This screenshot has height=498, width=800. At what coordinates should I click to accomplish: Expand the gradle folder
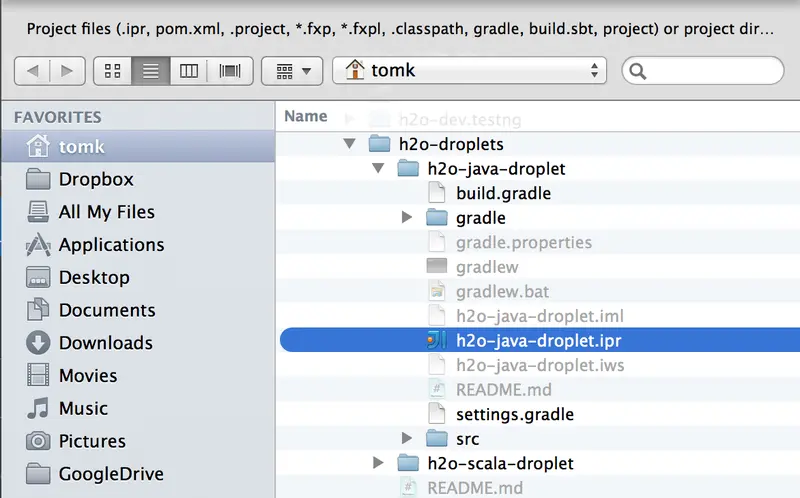click(407, 217)
